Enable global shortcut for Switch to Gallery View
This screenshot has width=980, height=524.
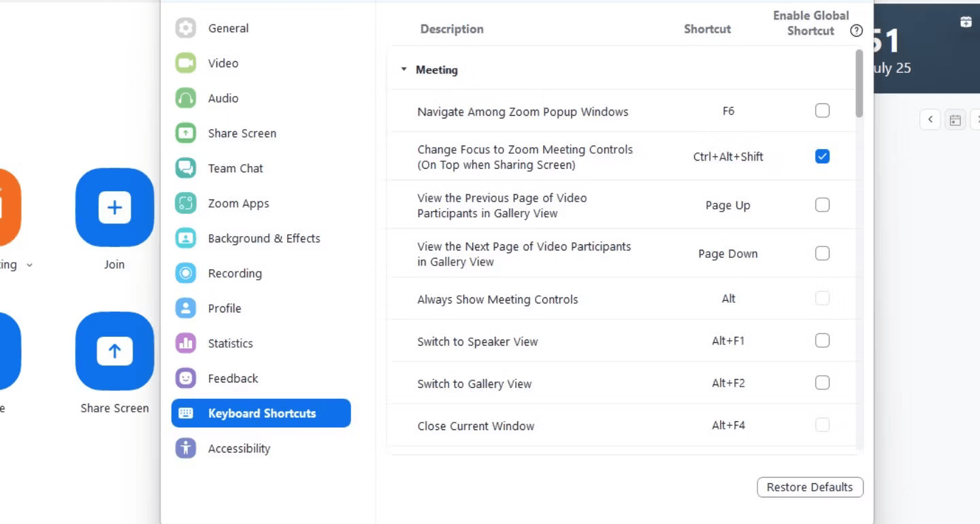click(x=822, y=382)
